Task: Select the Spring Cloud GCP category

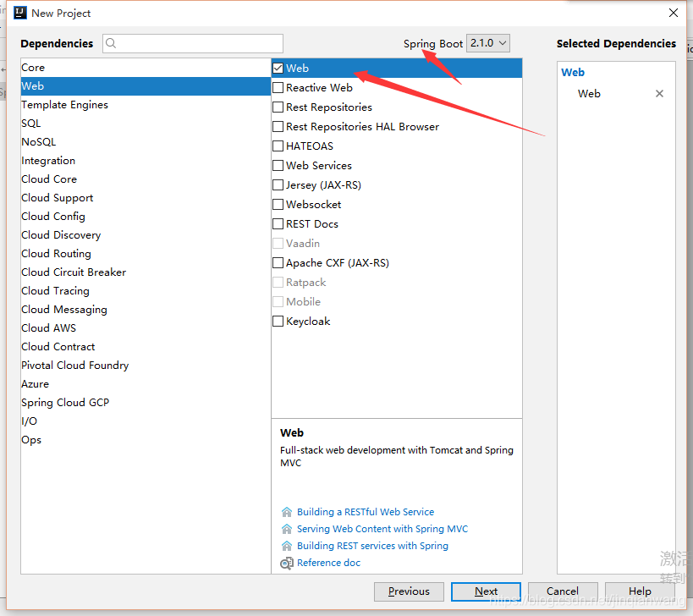Action: coord(146,403)
